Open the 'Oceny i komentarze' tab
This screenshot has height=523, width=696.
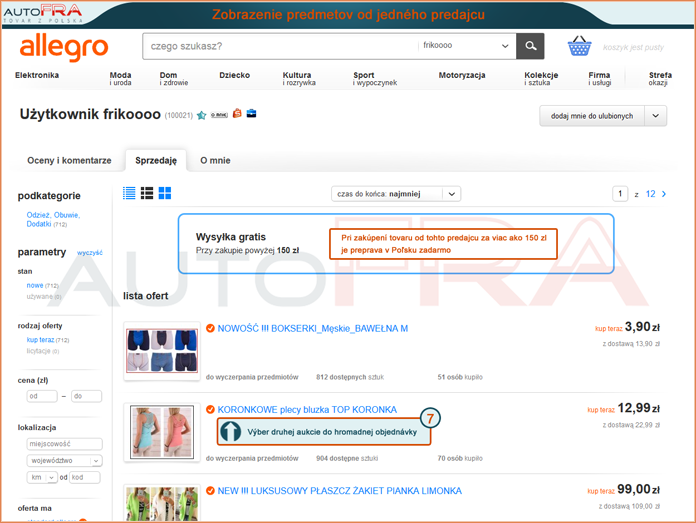[x=69, y=160]
